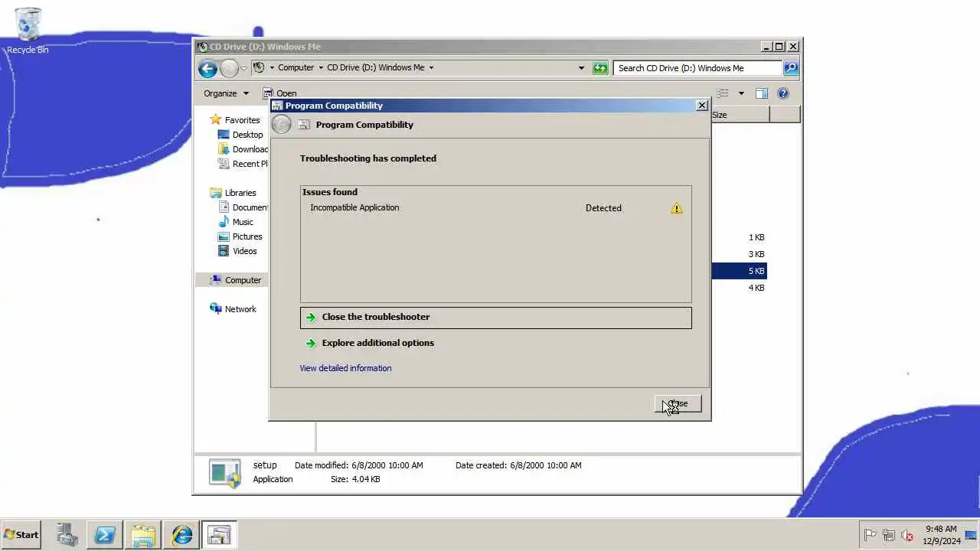Open the view options dropdown arrow
980x551 pixels.
click(x=741, y=93)
